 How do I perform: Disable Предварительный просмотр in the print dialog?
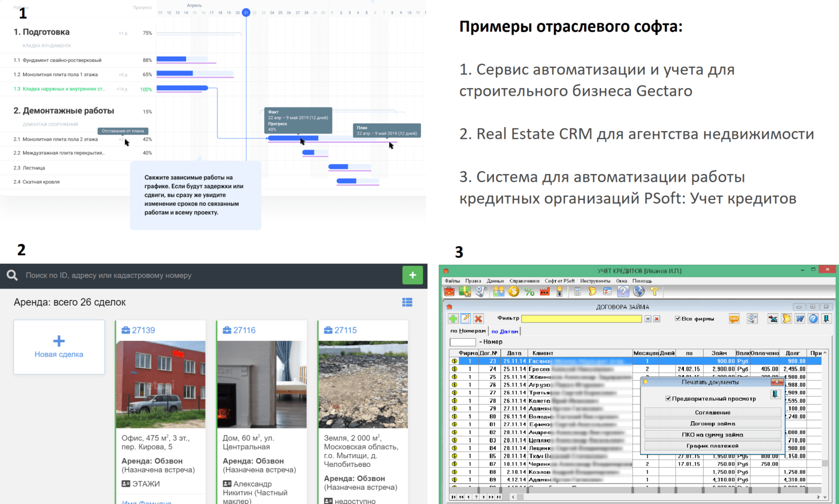coord(667,399)
